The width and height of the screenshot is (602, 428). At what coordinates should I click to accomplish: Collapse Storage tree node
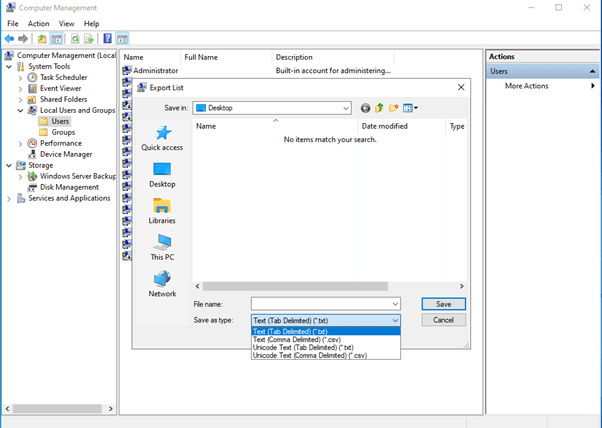coord(9,165)
